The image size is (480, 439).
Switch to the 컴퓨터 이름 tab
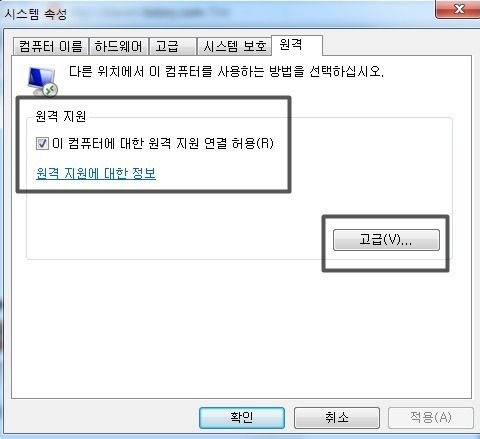[x=51, y=46]
